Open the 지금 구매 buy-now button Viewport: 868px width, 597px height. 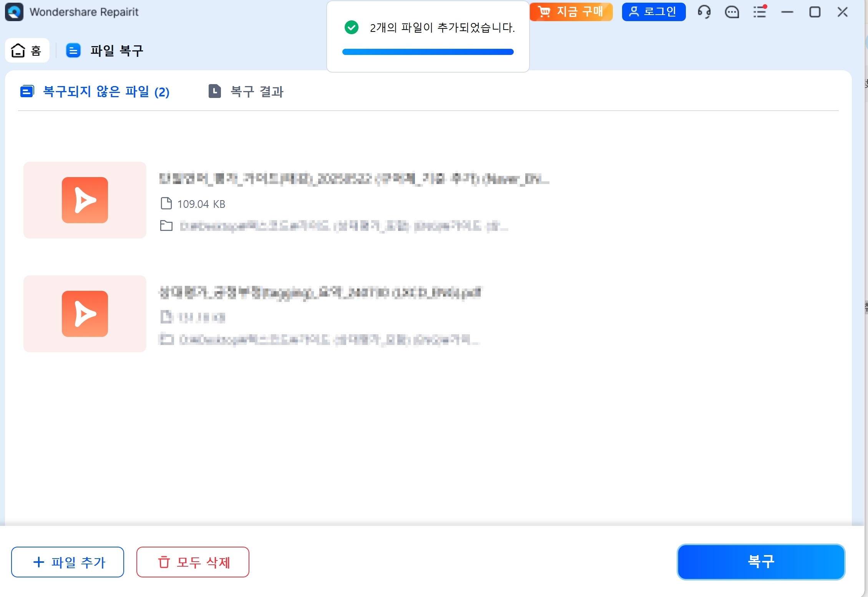571,12
